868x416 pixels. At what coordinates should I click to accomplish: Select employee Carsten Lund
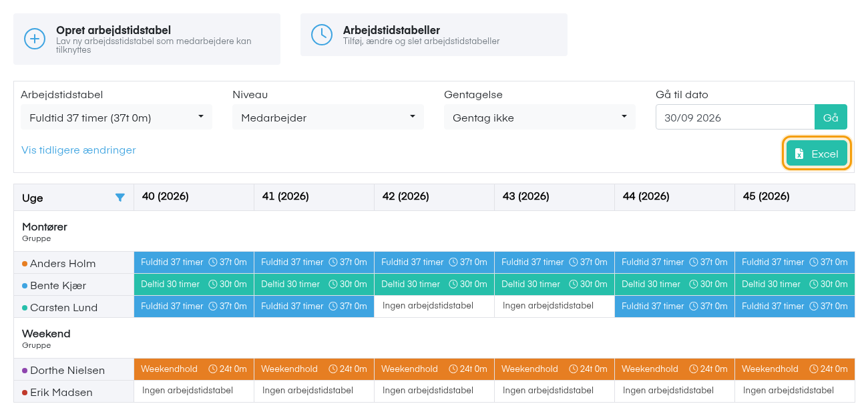click(x=63, y=307)
